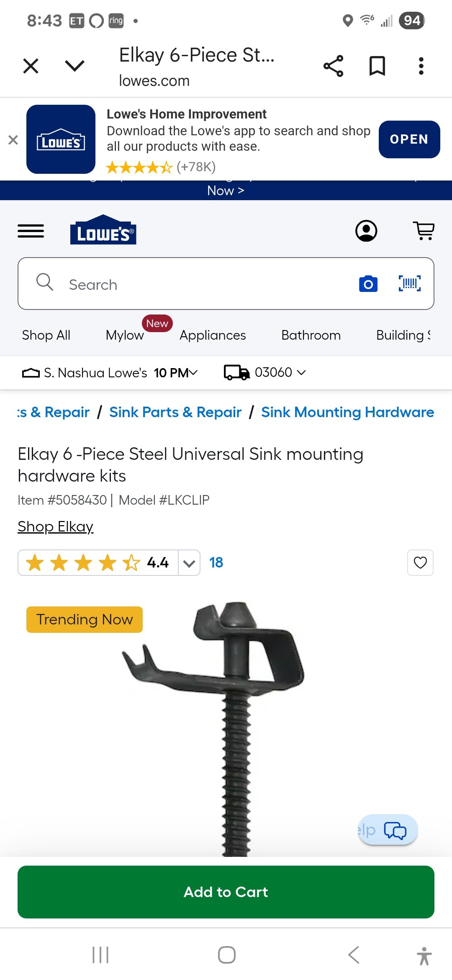The width and height of the screenshot is (452, 980).
Task: Open the barcode scanner icon
Action: (x=410, y=284)
